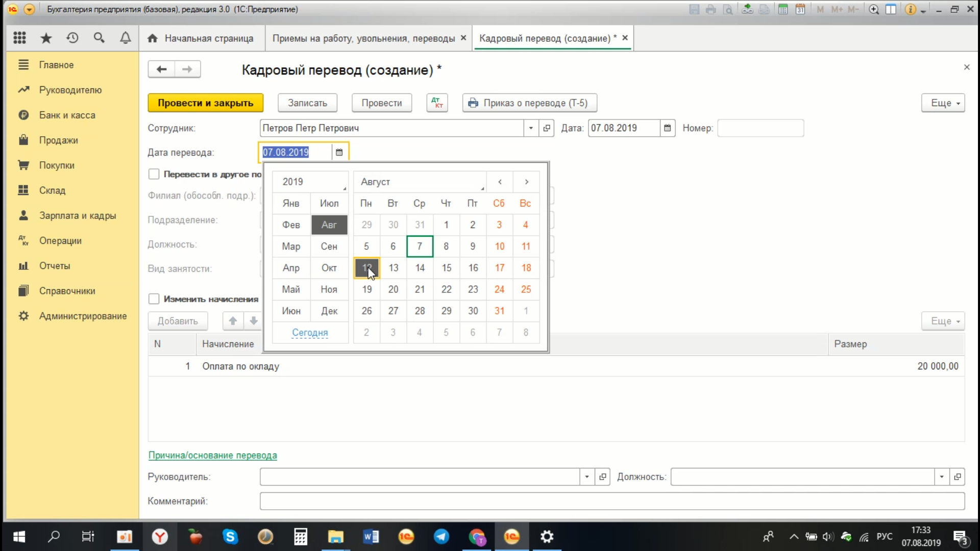The height and width of the screenshot is (551, 980).
Task: Click the notifications bell icon
Action: point(125,38)
